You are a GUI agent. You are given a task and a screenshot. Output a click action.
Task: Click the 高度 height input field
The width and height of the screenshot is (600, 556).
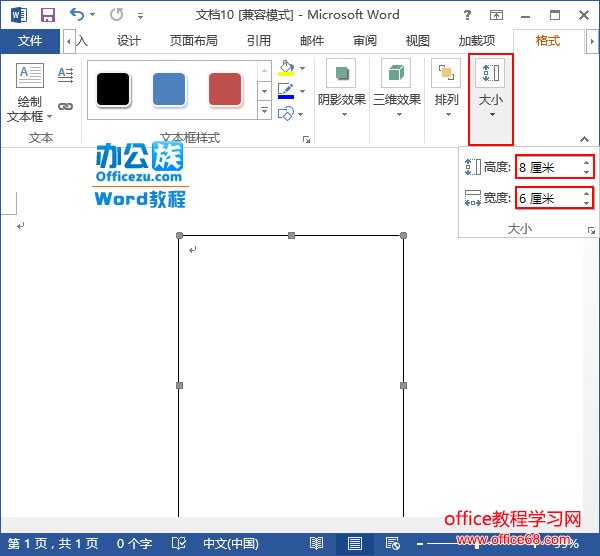point(549,167)
